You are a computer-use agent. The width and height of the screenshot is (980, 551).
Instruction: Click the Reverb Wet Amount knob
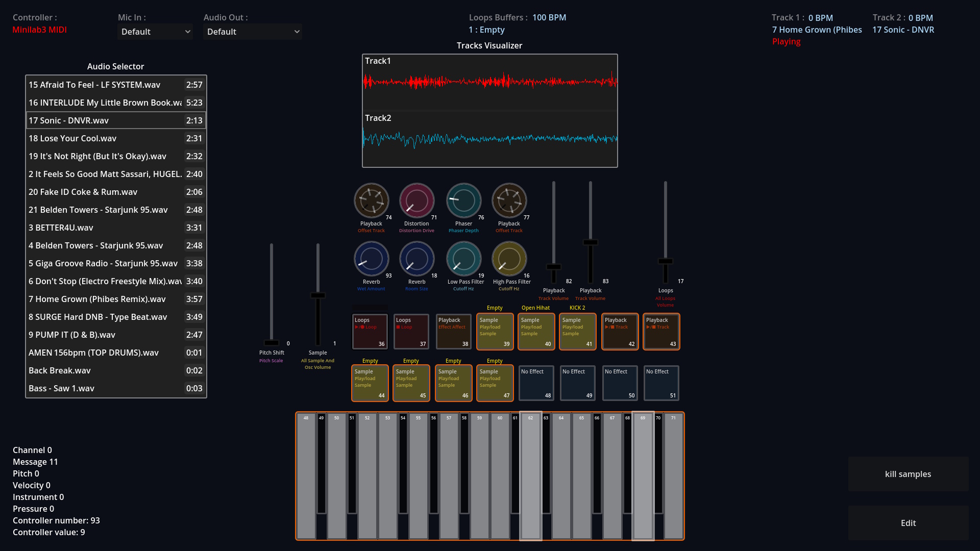[x=371, y=259]
